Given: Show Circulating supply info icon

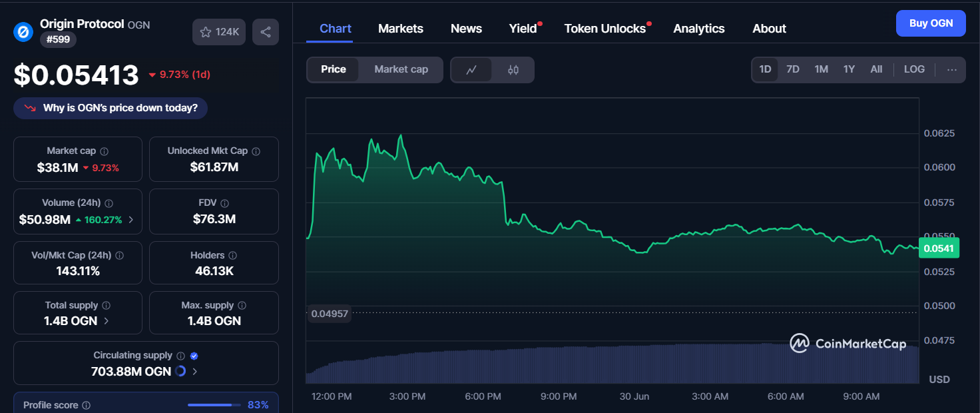Looking at the screenshot, I should click(x=181, y=356).
